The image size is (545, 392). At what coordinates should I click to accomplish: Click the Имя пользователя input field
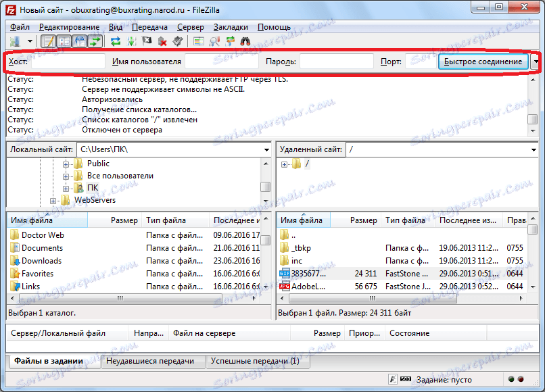point(222,62)
